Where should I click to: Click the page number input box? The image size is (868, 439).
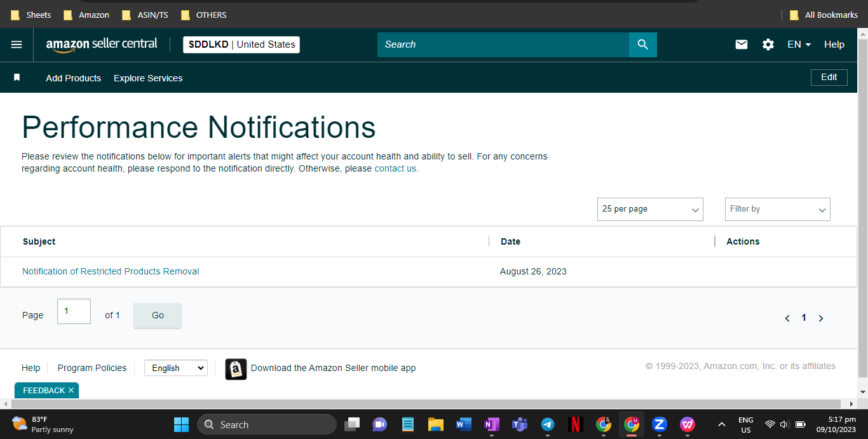tap(74, 311)
